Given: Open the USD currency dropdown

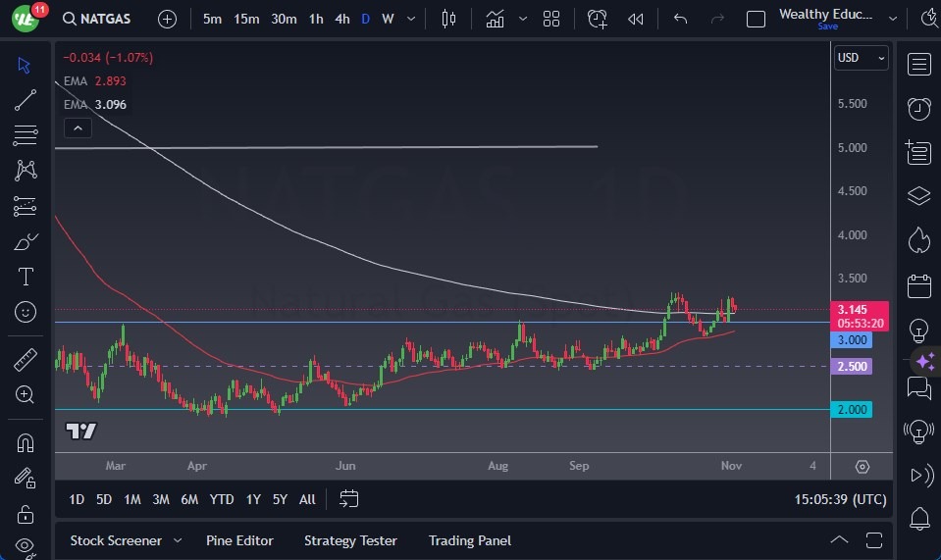Looking at the screenshot, I should (861, 58).
